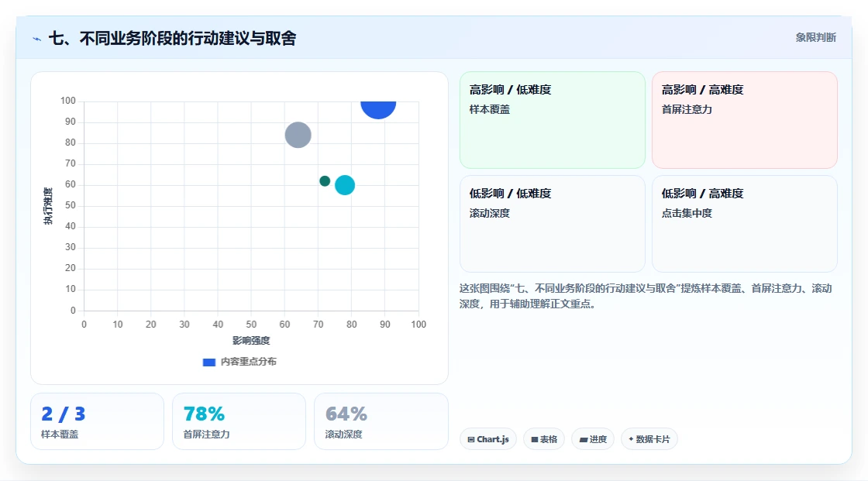Click the 数据卡片 tag chip
The height and width of the screenshot is (481, 868).
[649, 439]
